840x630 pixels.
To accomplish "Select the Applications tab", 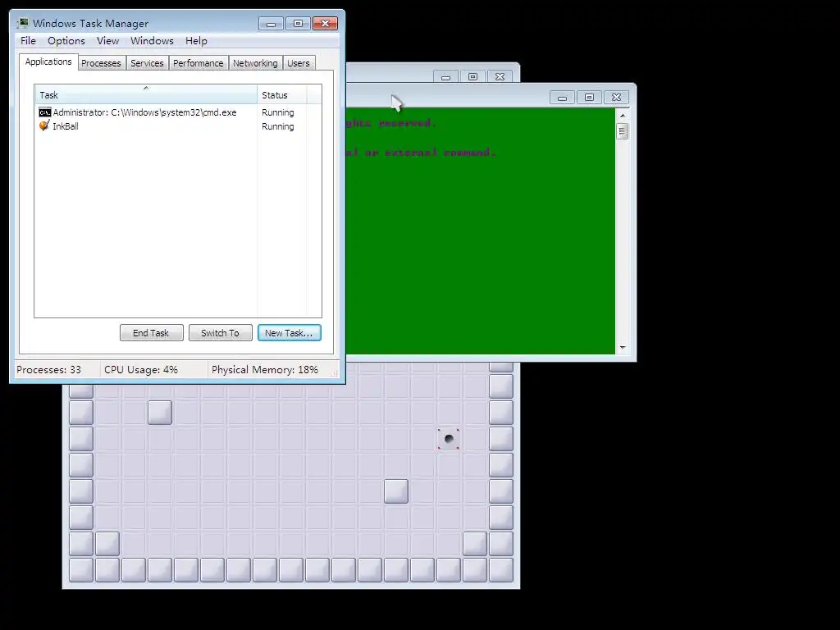I will coord(48,62).
